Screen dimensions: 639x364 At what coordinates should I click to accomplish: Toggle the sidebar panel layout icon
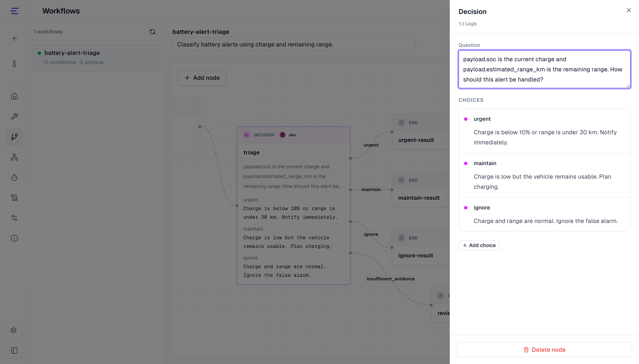click(x=14, y=350)
